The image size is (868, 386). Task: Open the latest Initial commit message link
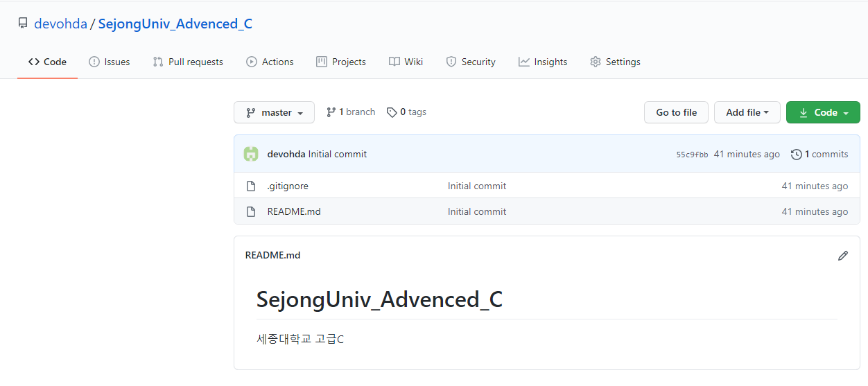pyautogui.click(x=338, y=154)
